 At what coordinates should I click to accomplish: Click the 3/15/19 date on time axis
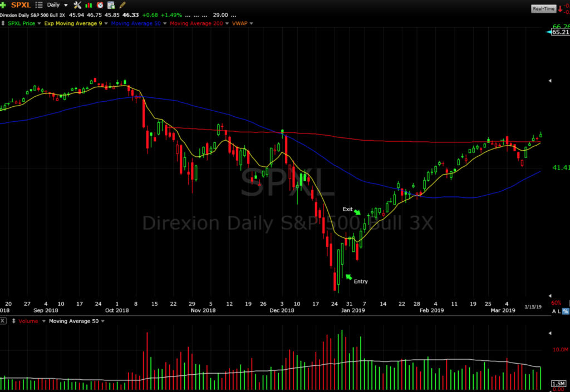pyautogui.click(x=533, y=307)
